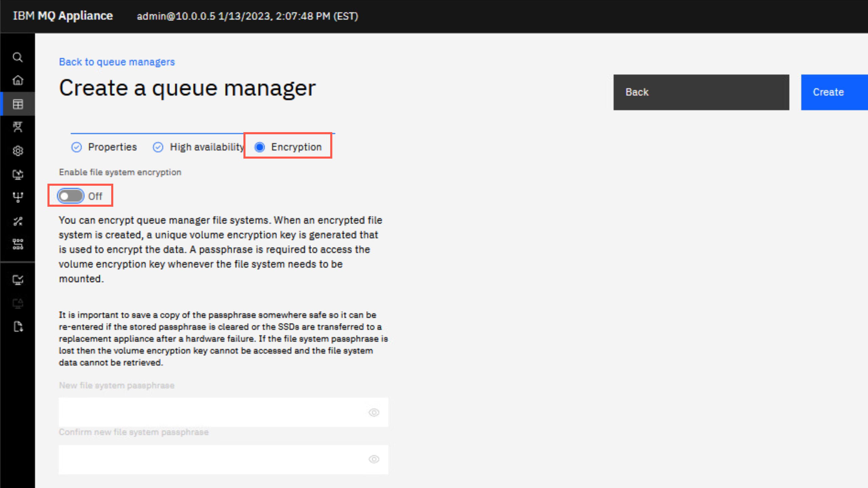Click the blue Create button
The image size is (868, 488).
coord(834,92)
